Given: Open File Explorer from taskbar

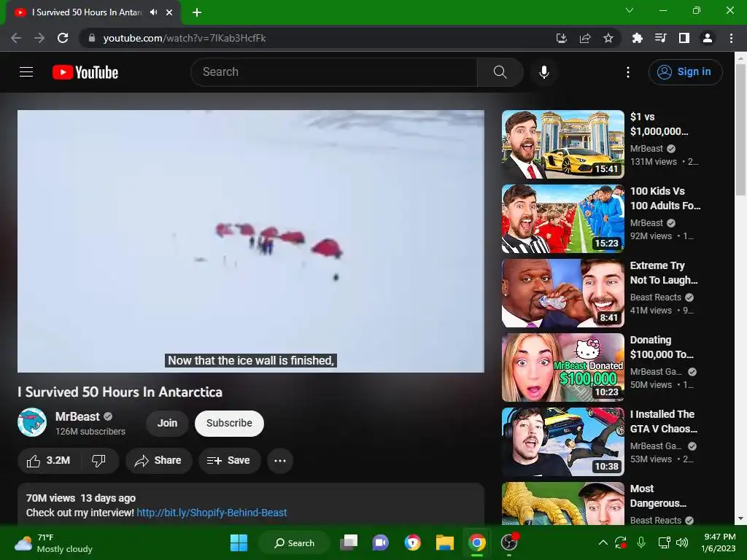Looking at the screenshot, I should pyautogui.click(x=444, y=542).
